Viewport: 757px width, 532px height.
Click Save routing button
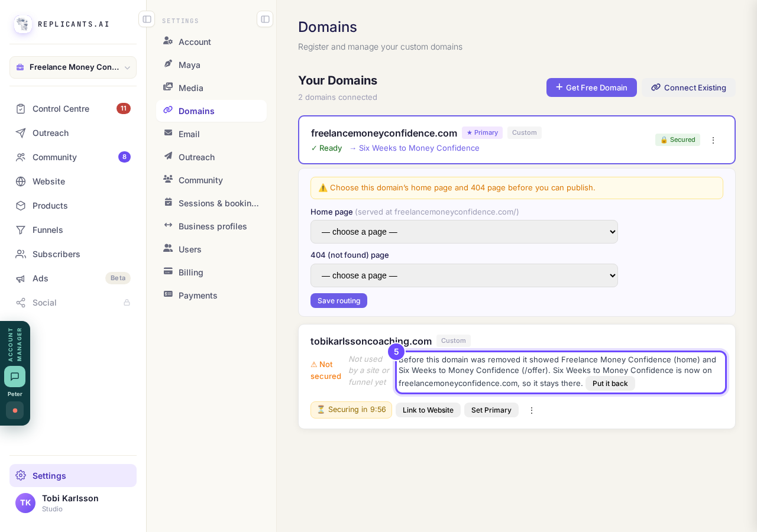pyautogui.click(x=339, y=300)
